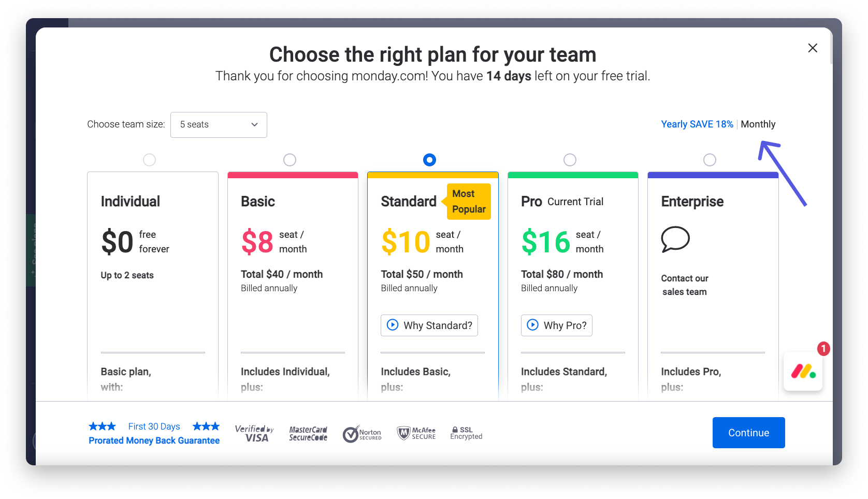Click the SSL Encrypted lock icon
Image resolution: width=868 pixels, height=499 pixels.
coord(455,430)
